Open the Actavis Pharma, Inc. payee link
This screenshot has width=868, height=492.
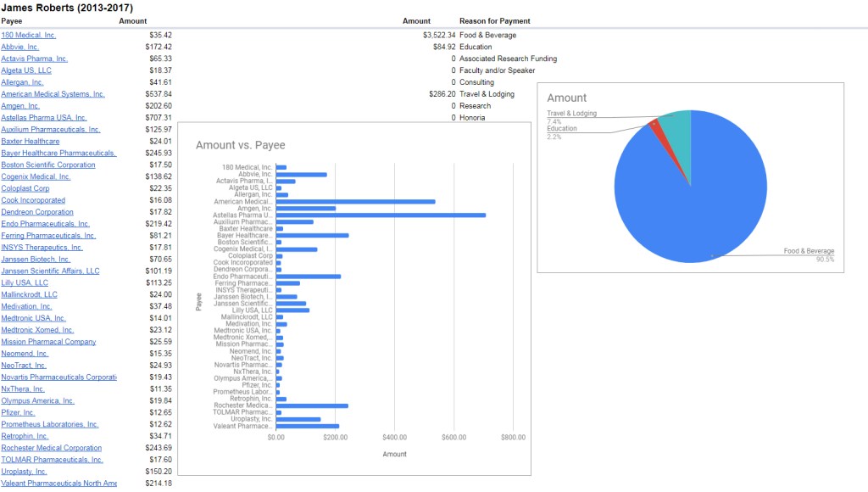click(36, 59)
